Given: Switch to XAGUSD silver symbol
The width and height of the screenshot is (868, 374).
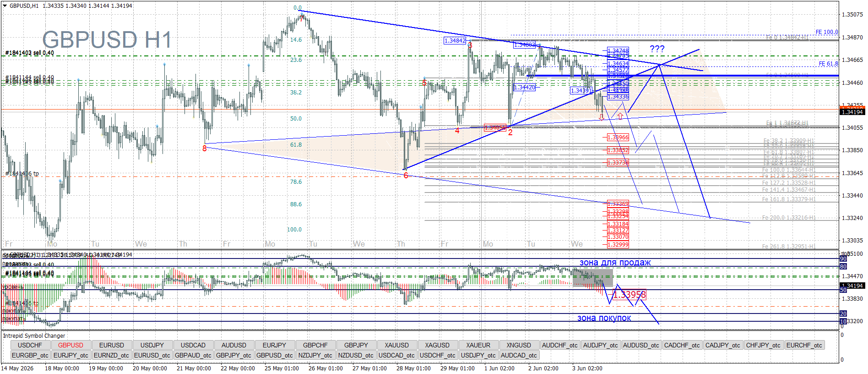Looking at the screenshot, I should point(438,345).
